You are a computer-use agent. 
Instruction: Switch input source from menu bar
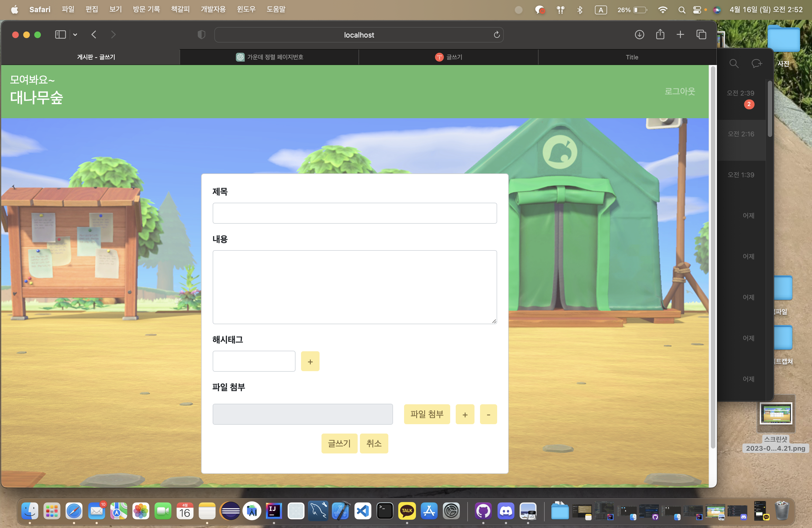[x=600, y=10]
